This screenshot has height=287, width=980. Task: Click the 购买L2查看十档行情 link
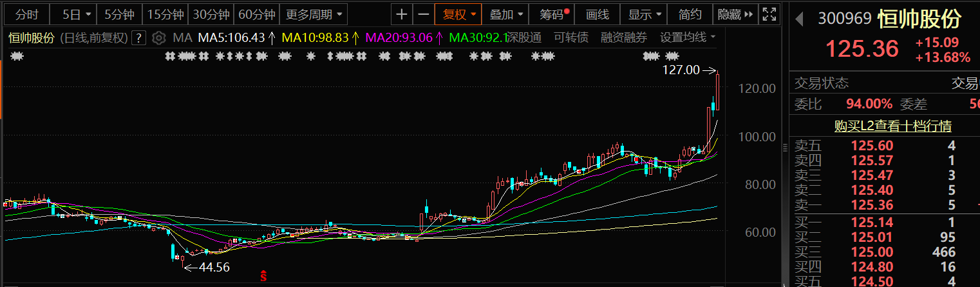pyautogui.click(x=892, y=126)
